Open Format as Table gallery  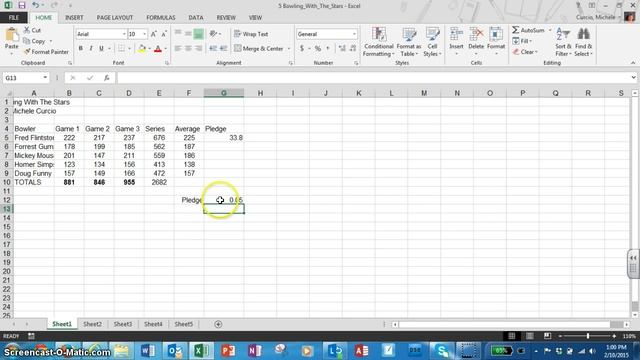(x=409, y=42)
